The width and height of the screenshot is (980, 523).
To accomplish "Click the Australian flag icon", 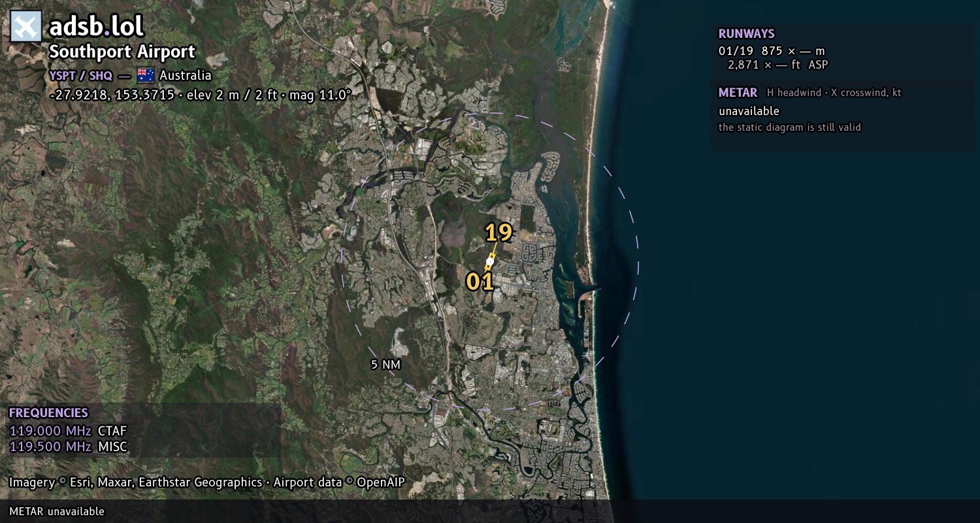I will point(146,75).
